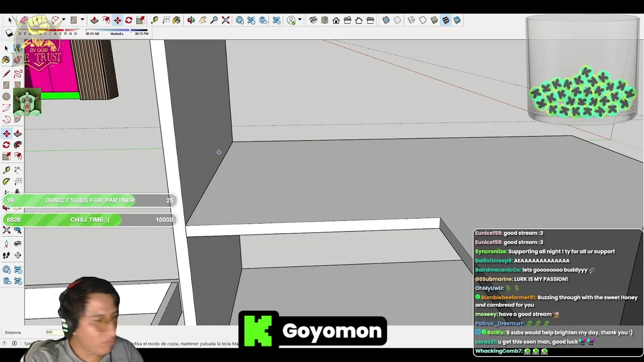Switch to Left view
The height and width of the screenshot is (362, 644).
tap(370, 20)
